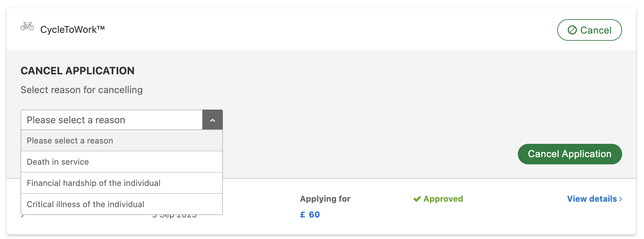Click the outlined Cancel button at top right

coord(590,30)
